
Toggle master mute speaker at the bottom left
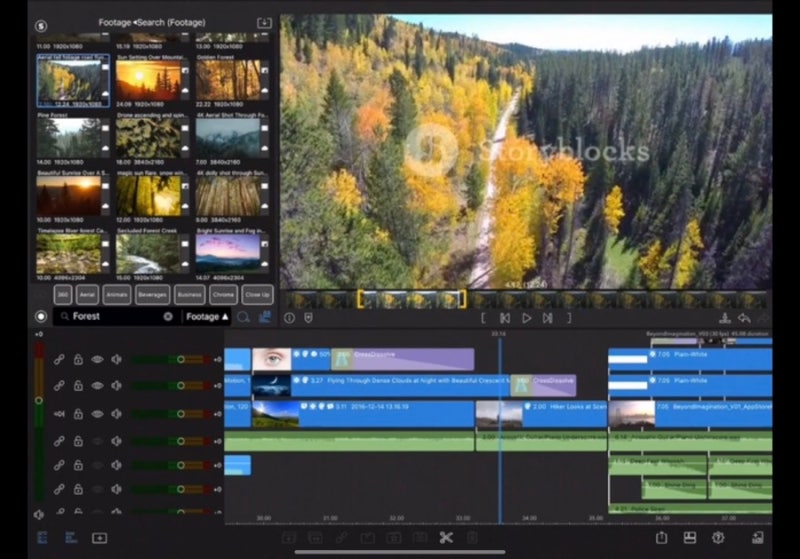pyautogui.click(x=39, y=515)
